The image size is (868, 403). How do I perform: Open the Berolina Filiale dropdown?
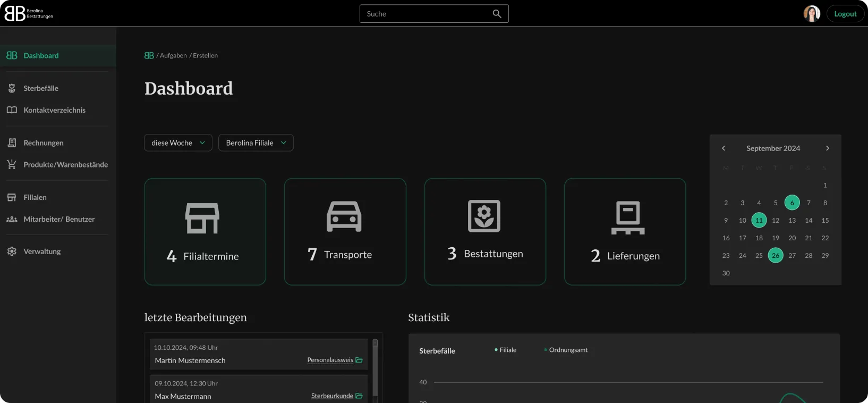coord(256,142)
